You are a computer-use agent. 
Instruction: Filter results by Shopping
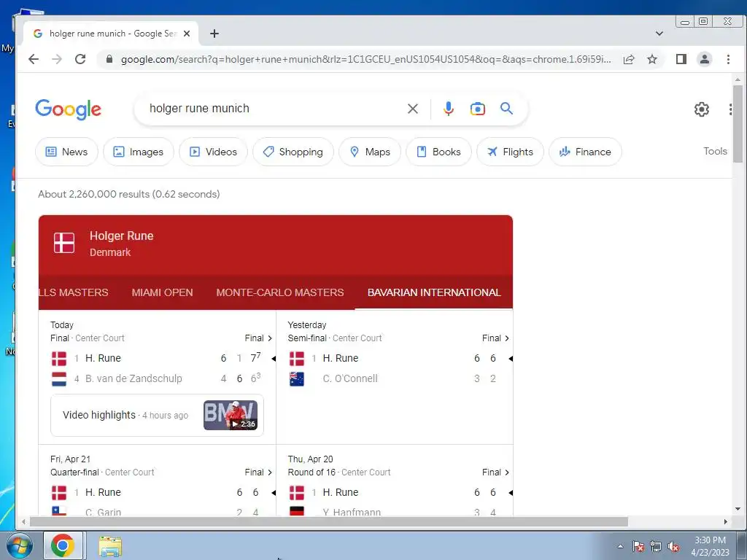point(293,152)
